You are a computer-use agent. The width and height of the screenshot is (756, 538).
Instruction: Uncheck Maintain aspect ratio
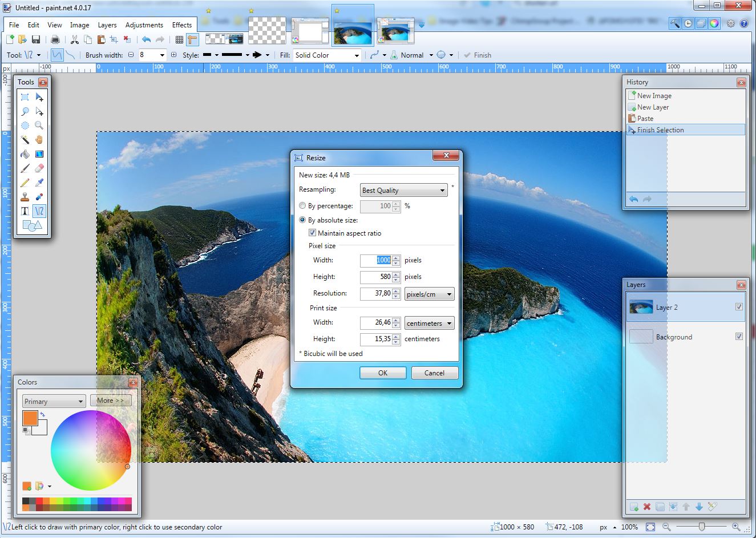tap(312, 233)
